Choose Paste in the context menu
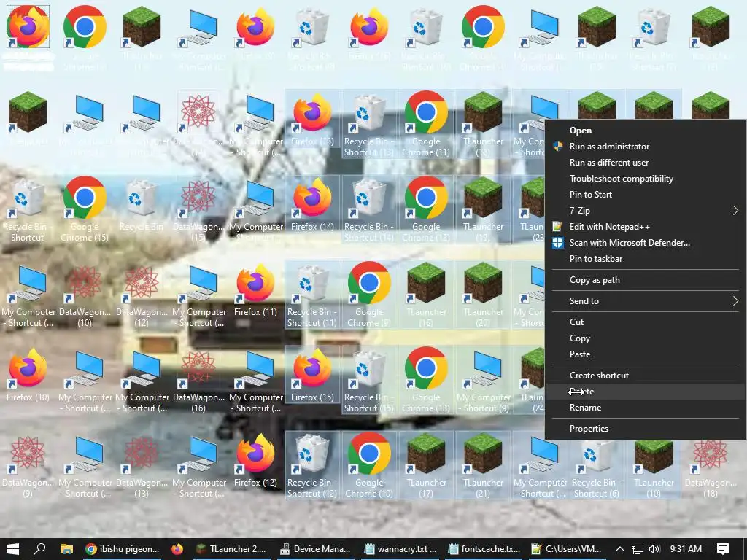 click(x=646, y=354)
